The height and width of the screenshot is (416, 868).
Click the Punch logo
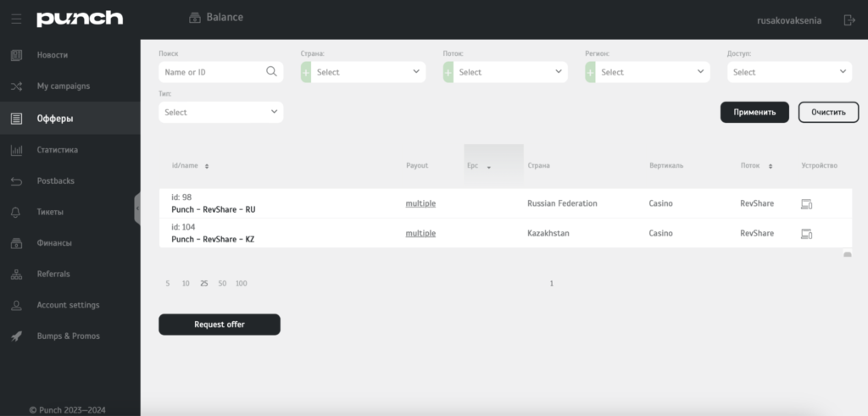coord(80,19)
